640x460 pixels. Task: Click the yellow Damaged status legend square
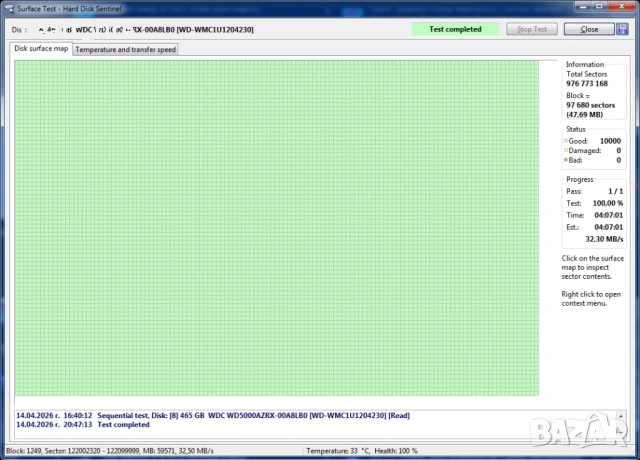point(566,150)
